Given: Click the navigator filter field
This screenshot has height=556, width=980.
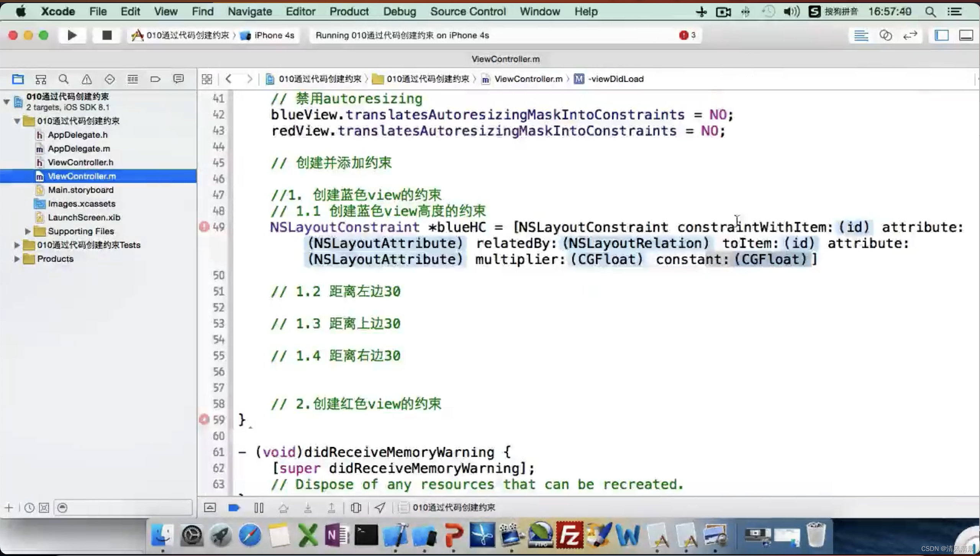Looking at the screenshot, I should (x=123, y=508).
